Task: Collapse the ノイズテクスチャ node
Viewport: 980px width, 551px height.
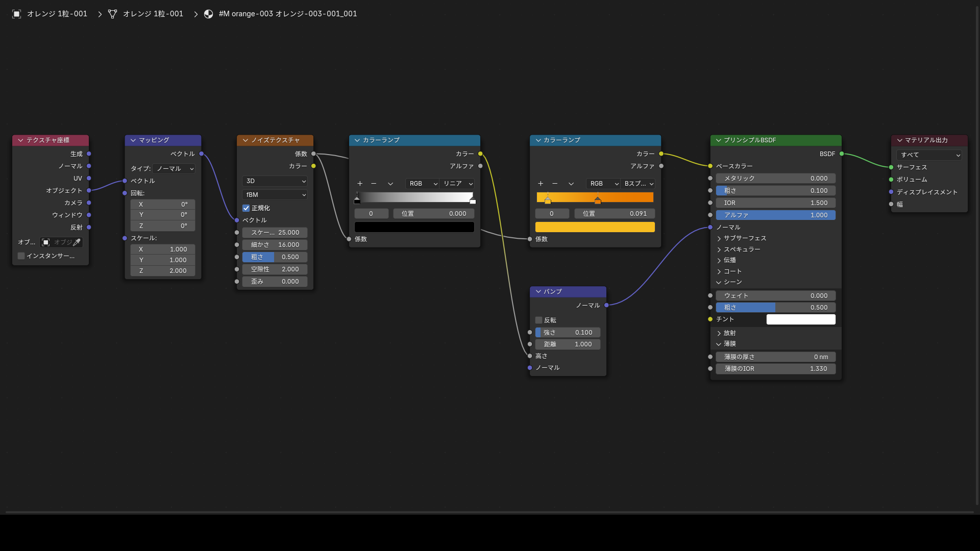Action: (x=246, y=140)
